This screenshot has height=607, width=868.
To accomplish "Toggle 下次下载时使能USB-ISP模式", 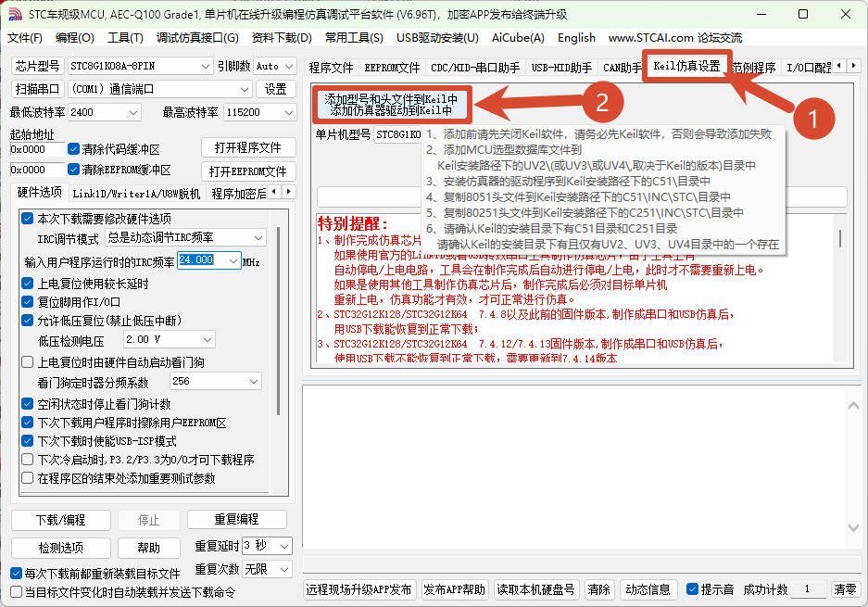I will [x=27, y=441].
